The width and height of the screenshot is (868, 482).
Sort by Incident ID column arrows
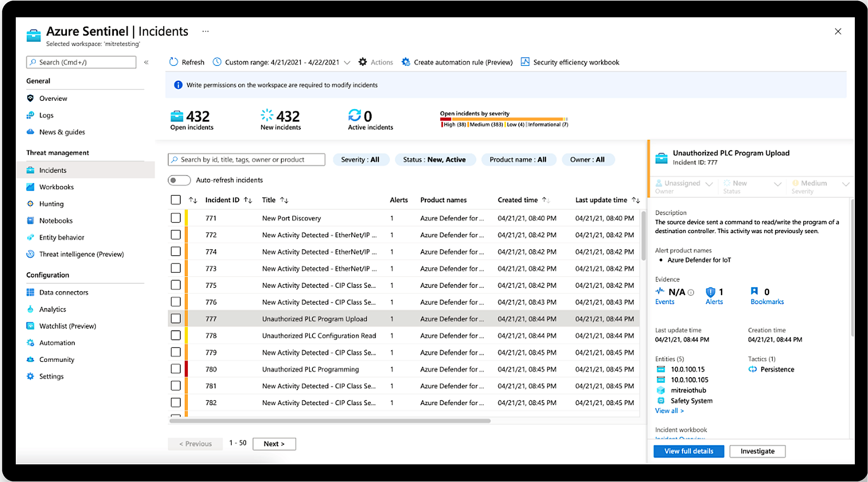click(248, 200)
